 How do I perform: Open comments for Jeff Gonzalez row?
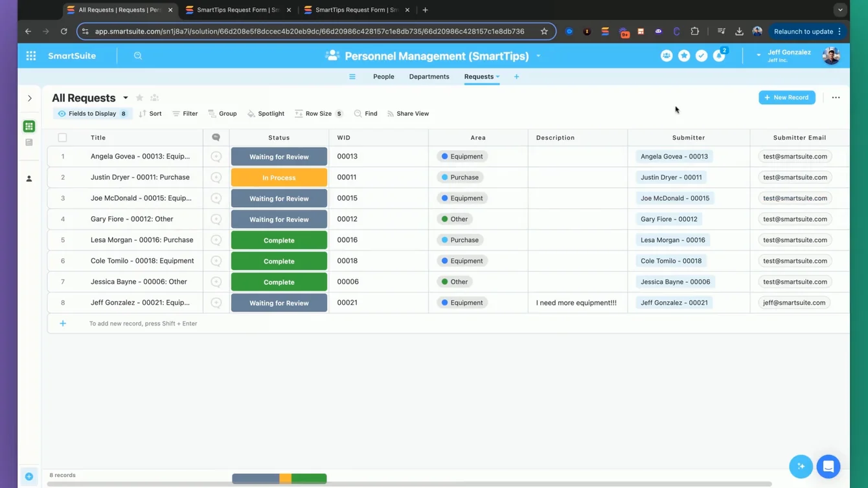216,303
